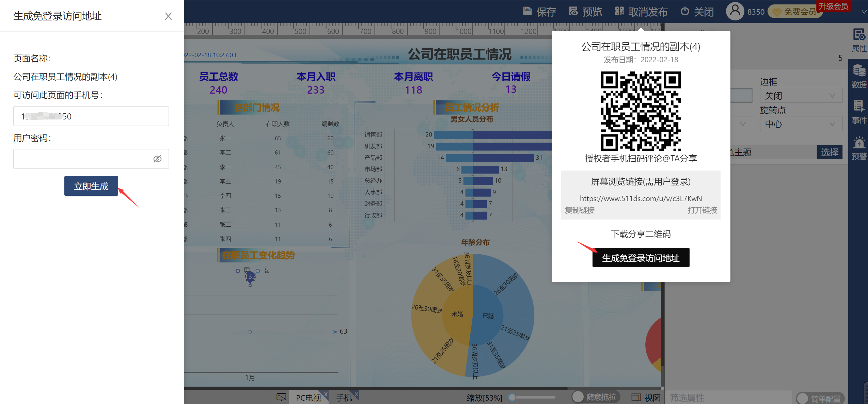This screenshot has height=404, width=868.
Task: Toggle password visibility eye icon
Action: pyautogui.click(x=157, y=159)
